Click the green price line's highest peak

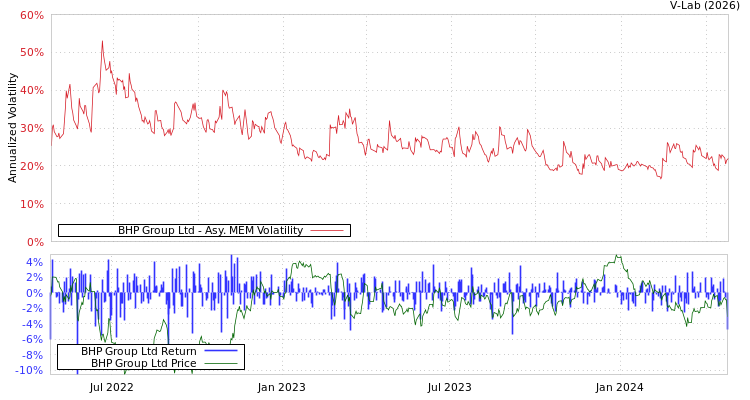[618, 256]
